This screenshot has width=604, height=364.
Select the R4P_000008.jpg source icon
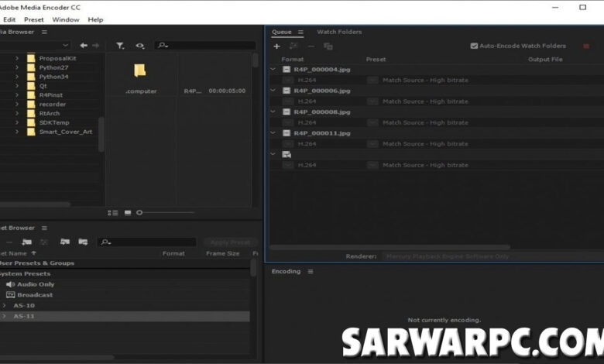point(287,112)
